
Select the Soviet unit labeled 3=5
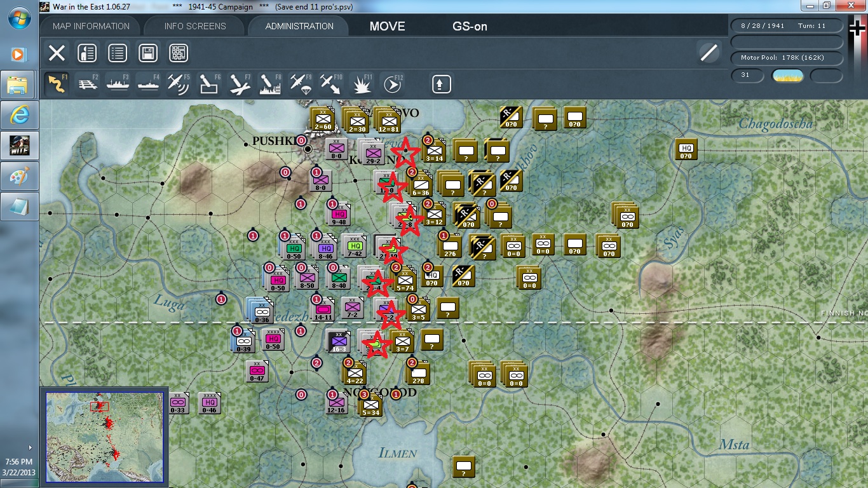tap(418, 309)
